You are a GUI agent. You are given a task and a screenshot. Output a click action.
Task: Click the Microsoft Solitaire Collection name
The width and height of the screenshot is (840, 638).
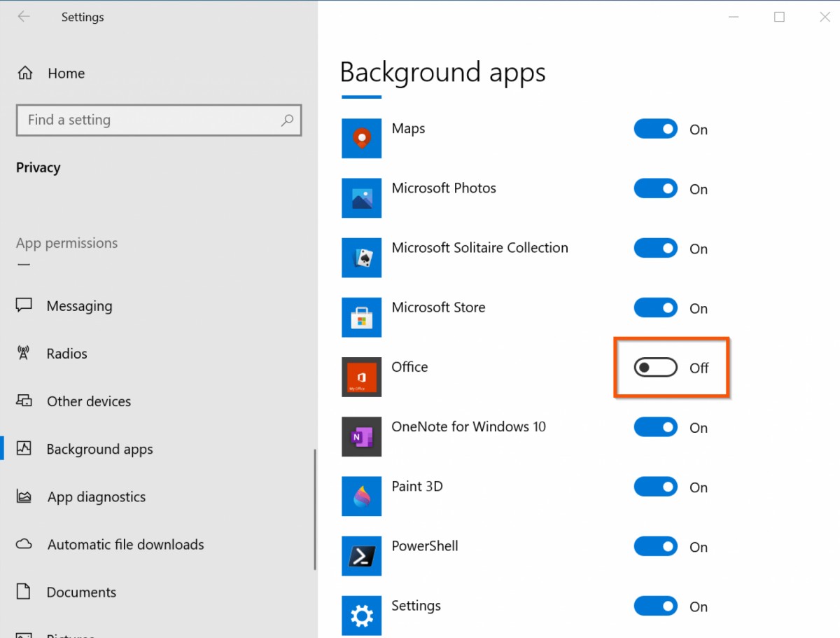coord(480,247)
